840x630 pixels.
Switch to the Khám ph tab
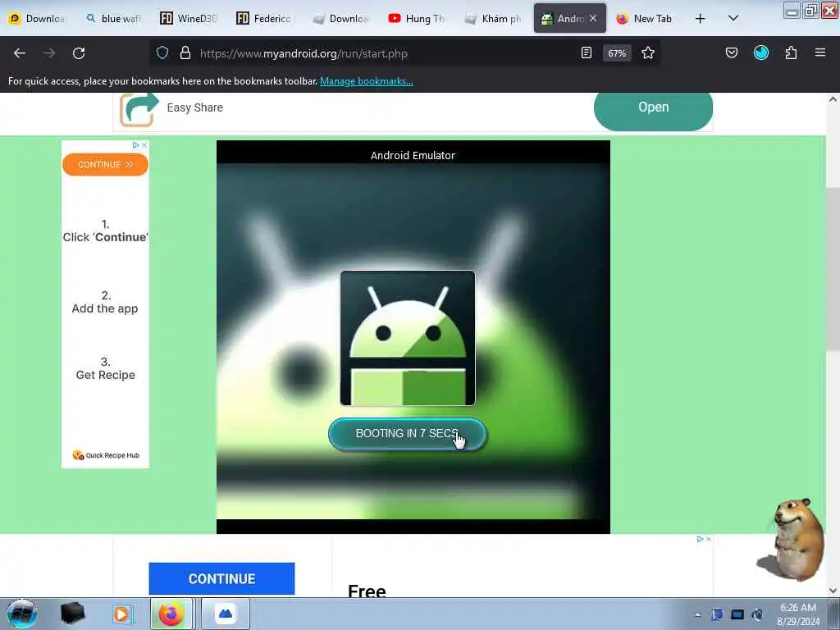(493, 19)
